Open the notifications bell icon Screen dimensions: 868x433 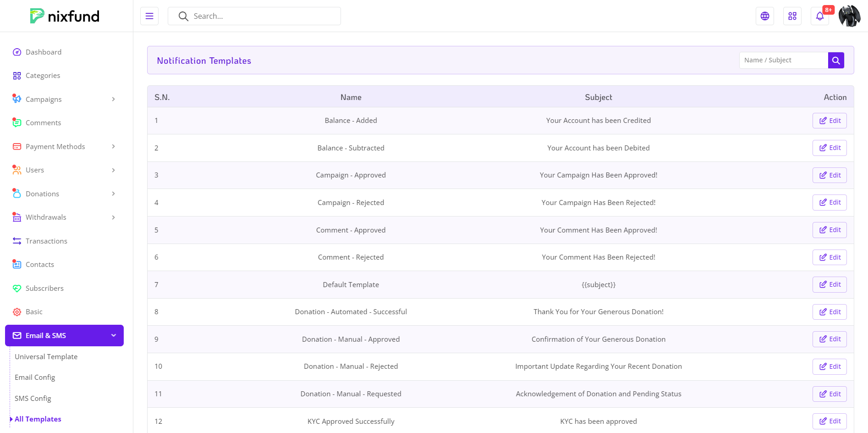pyautogui.click(x=819, y=16)
